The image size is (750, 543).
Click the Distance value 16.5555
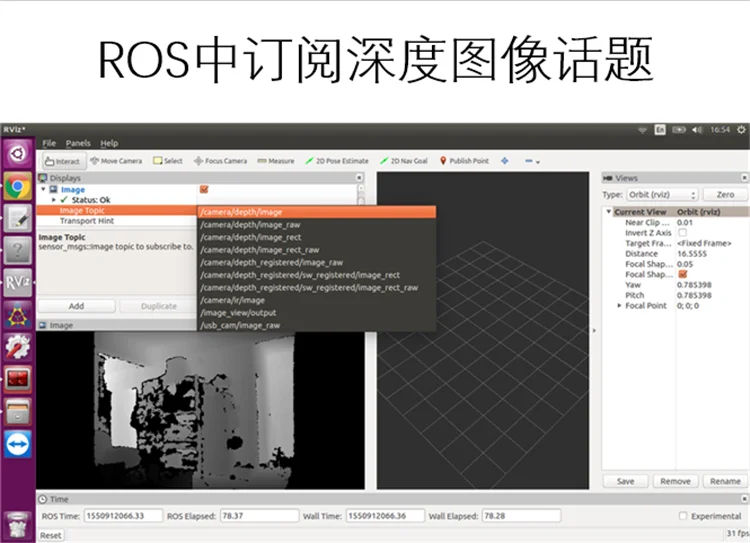692,254
